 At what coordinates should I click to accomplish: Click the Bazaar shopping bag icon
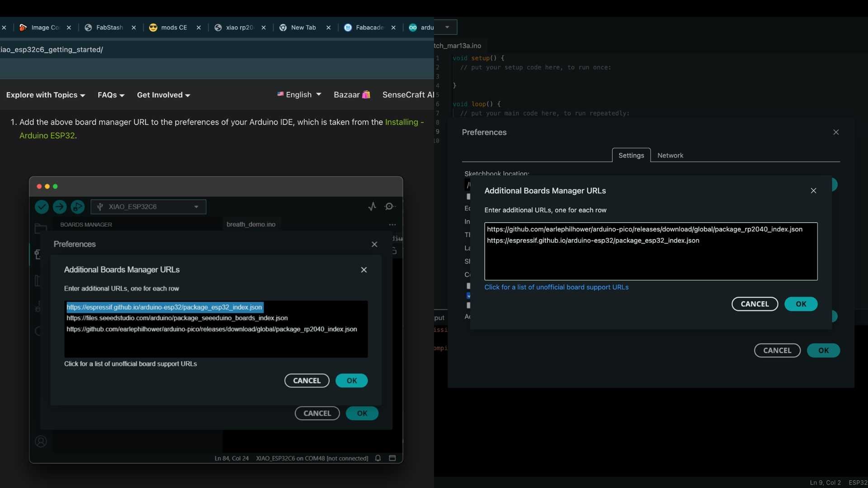coord(366,95)
